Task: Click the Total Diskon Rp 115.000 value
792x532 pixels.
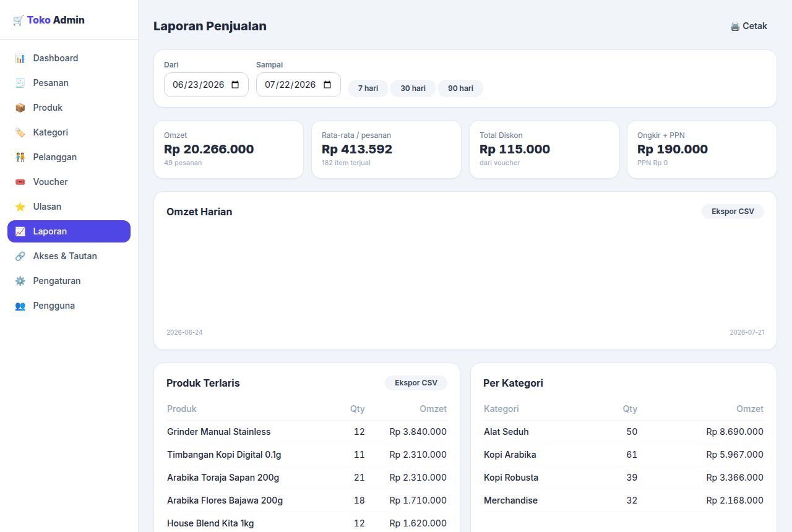Action: [x=515, y=149]
